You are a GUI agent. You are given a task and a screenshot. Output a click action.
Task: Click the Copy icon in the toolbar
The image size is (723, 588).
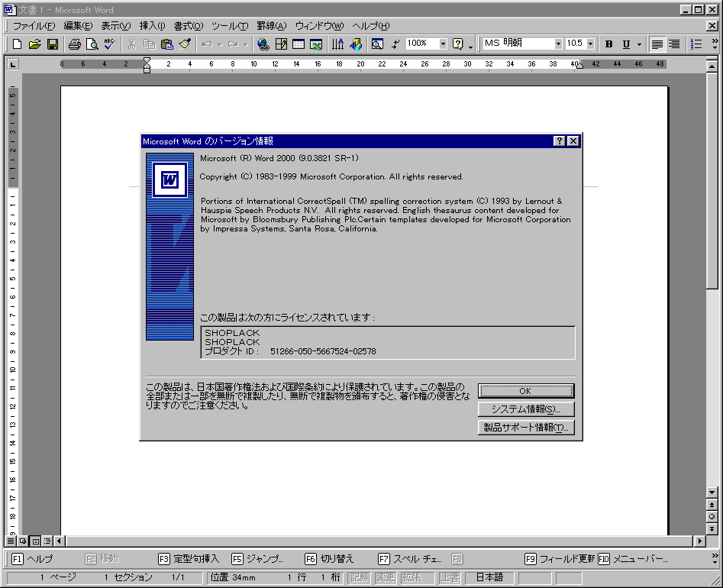click(149, 44)
